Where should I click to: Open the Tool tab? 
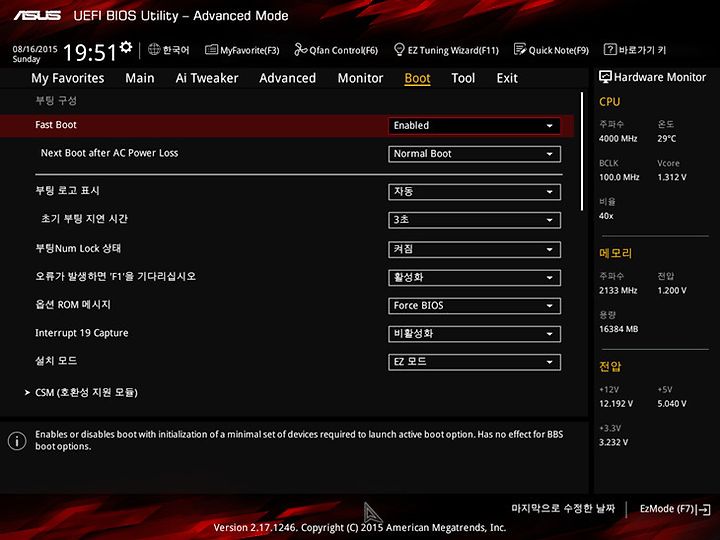coord(463,78)
